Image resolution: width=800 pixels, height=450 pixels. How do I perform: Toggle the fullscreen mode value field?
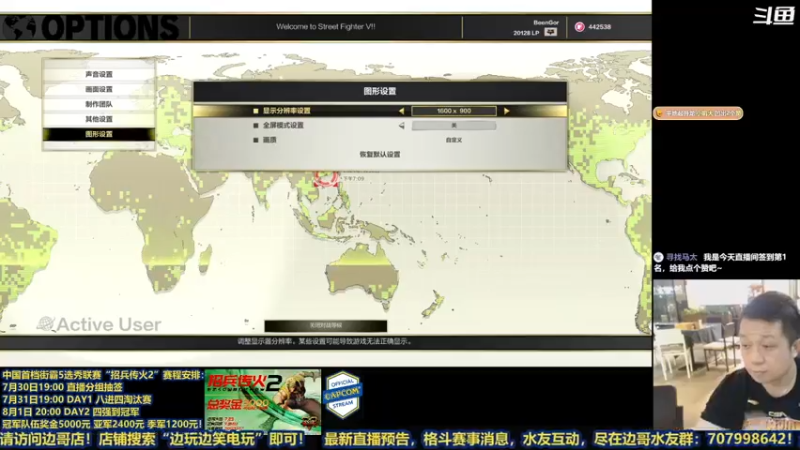click(x=454, y=125)
